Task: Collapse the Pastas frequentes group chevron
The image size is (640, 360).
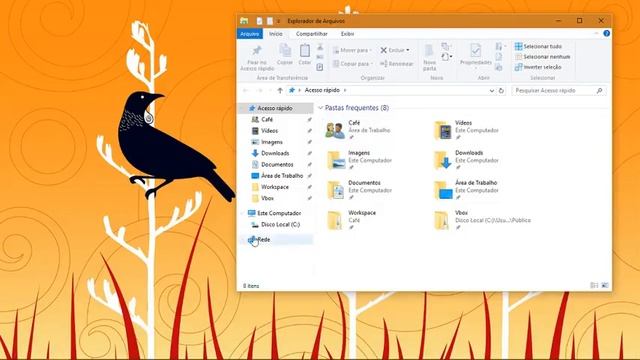Action: click(320, 108)
